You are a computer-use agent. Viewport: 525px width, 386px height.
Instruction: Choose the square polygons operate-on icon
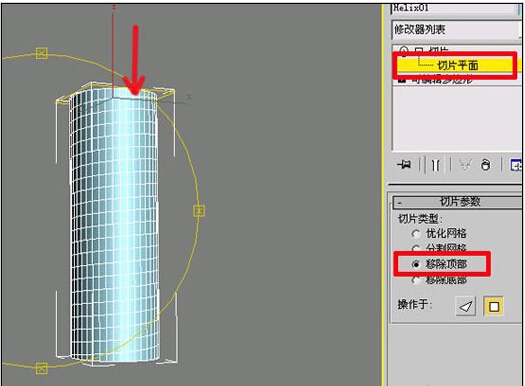click(493, 306)
